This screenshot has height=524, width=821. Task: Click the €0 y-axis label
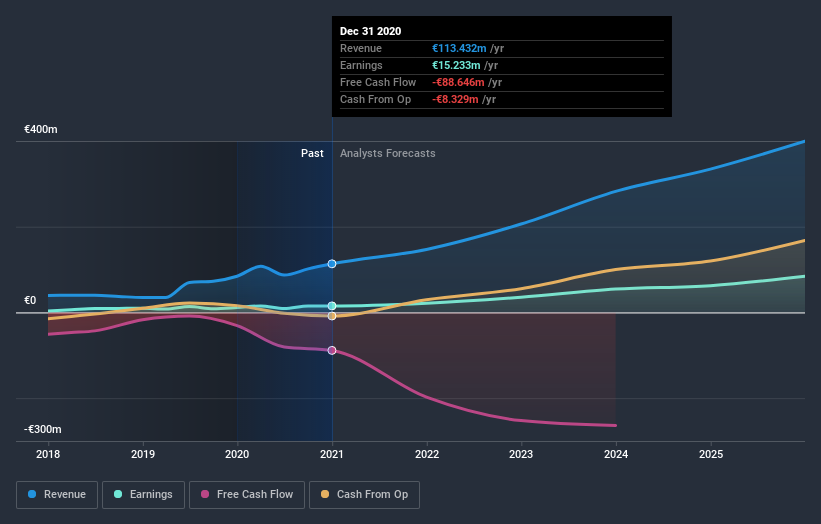click(x=30, y=300)
